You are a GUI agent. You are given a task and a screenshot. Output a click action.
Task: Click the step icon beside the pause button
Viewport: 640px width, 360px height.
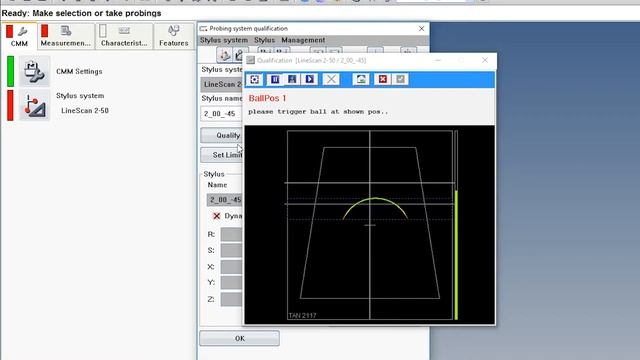(x=292, y=79)
